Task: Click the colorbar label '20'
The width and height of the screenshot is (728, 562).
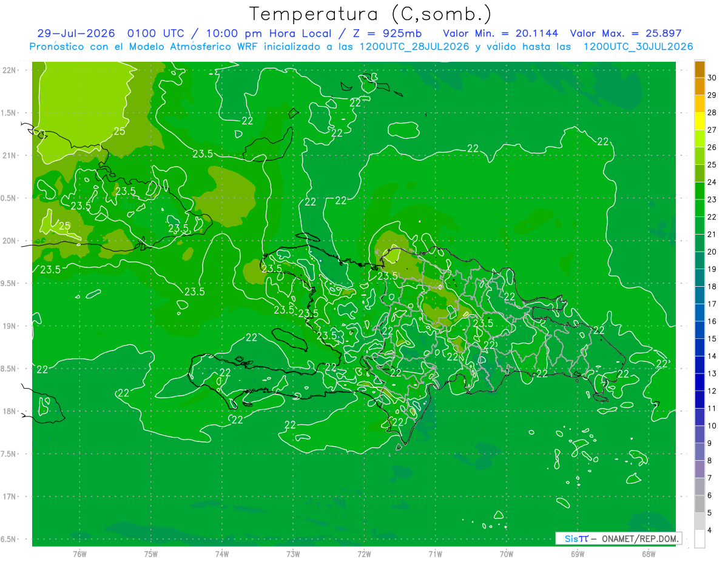Action: pos(712,252)
